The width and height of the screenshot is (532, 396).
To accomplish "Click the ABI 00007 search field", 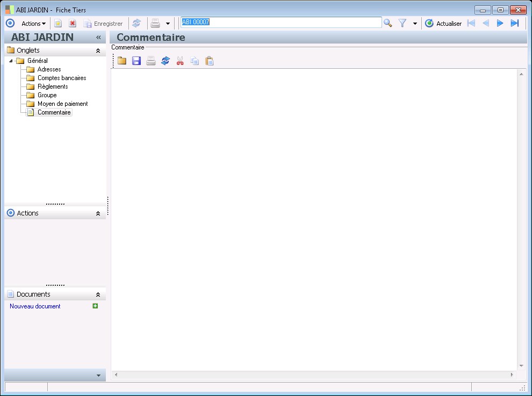I will click(281, 22).
